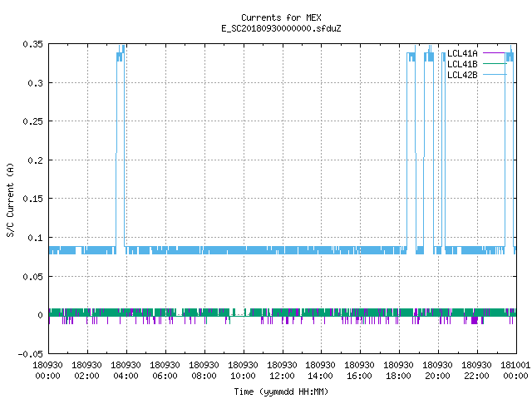532x399 pixels.
Task: Click the file name 'E_SC20180930000000.sfduZ' subtitle
Action: (x=281, y=28)
